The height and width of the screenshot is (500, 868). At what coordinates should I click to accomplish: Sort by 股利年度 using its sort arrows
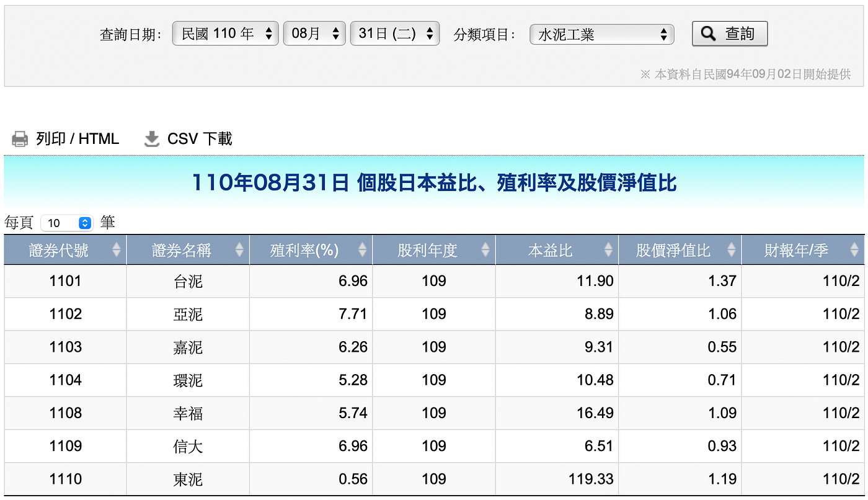point(485,250)
